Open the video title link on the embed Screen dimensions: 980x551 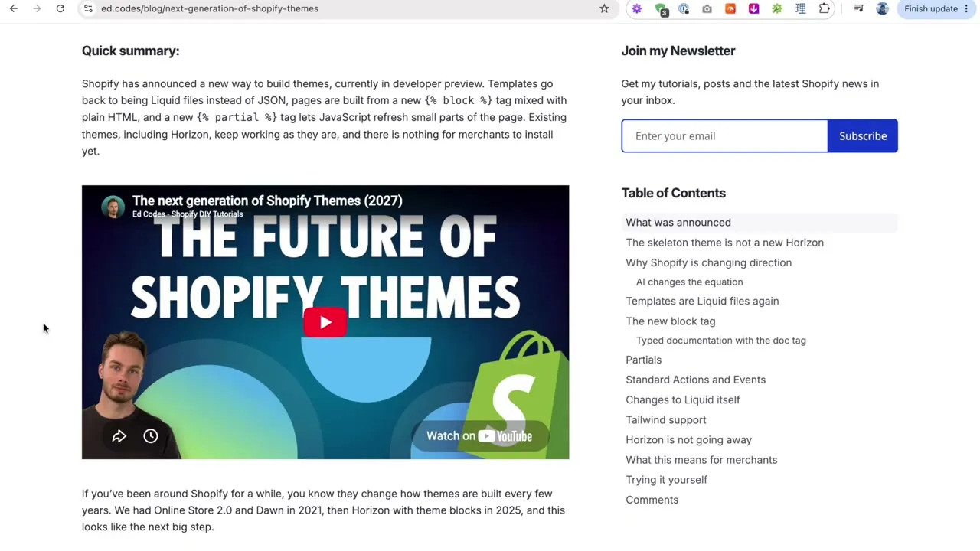[267, 201]
